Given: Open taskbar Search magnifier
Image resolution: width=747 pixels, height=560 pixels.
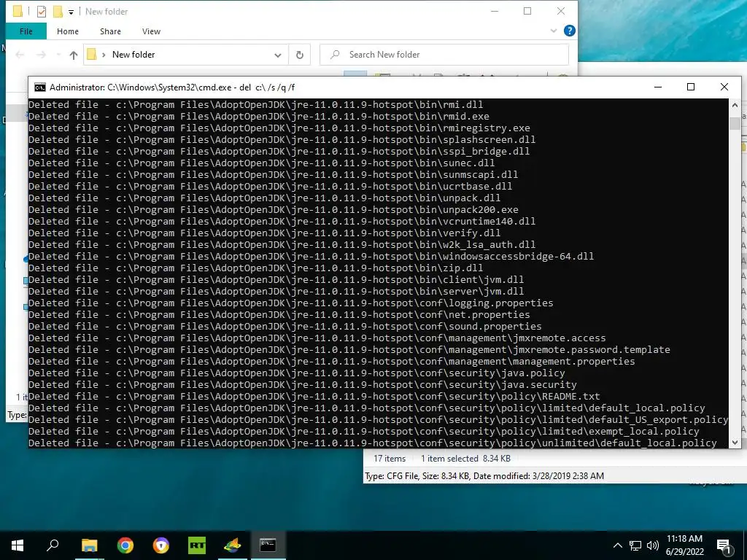Looking at the screenshot, I should [x=53, y=545].
